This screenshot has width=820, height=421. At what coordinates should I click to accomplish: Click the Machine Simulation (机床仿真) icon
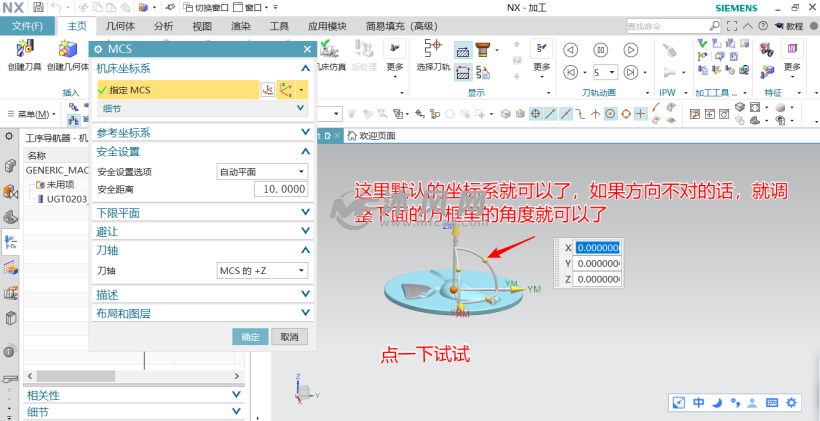[x=329, y=50]
